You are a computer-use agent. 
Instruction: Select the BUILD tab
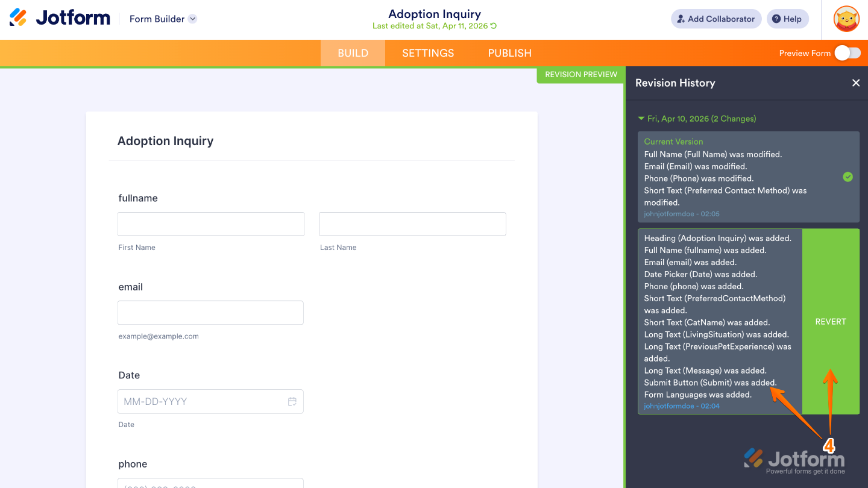point(352,53)
